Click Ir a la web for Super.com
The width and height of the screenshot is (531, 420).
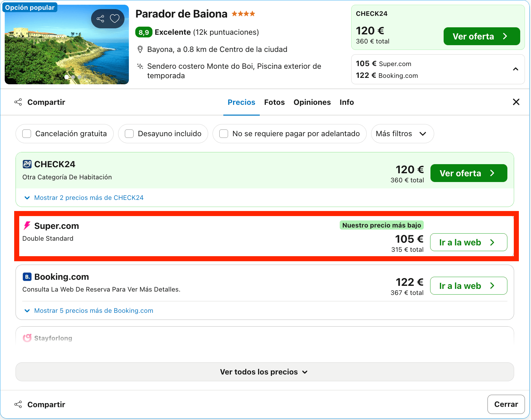(x=469, y=242)
